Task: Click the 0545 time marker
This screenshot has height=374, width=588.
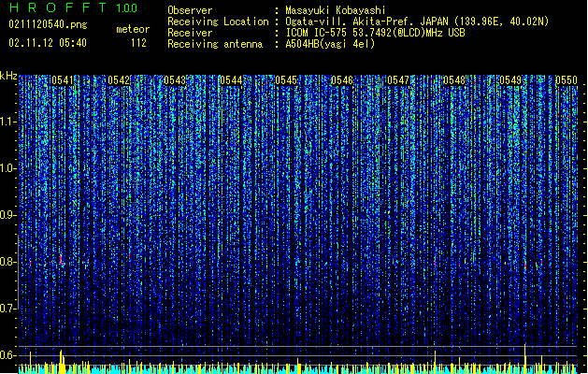Action: click(x=286, y=80)
